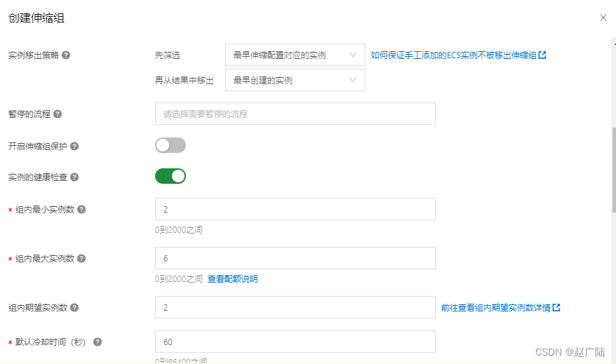
Task: Focus the 默认冷却时间 input showing 60
Action: coord(295,342)
